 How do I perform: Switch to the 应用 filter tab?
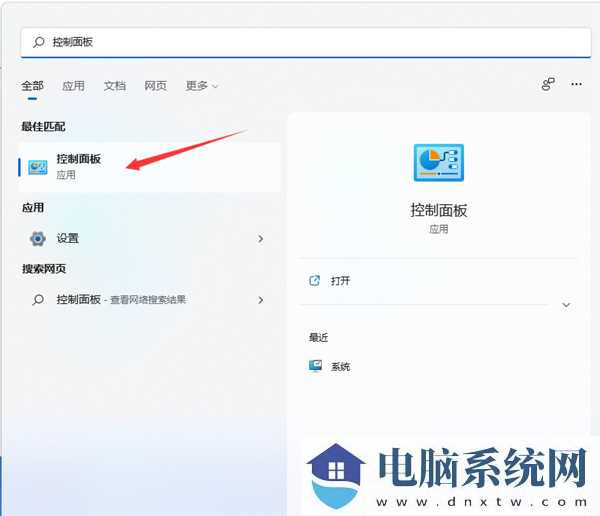pyautogui.click(x=73, y=86)
